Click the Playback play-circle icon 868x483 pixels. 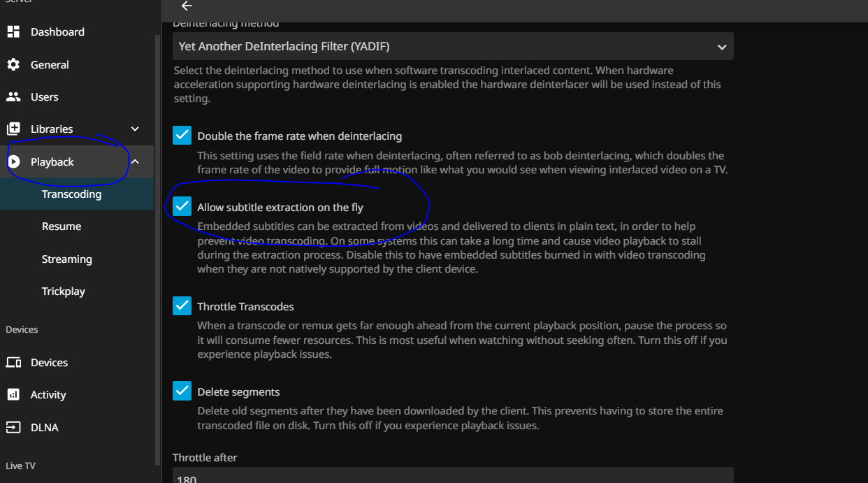(x=13, y=162)
